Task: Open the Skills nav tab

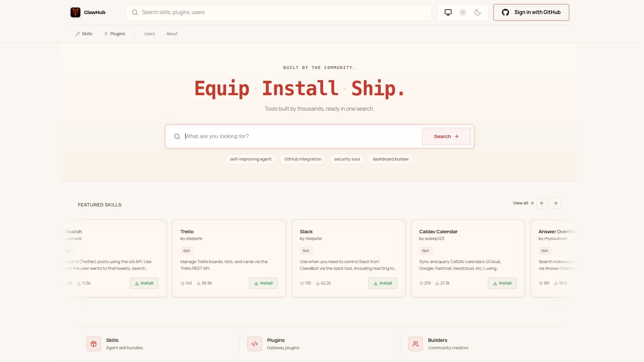Action: coord(84,34)
